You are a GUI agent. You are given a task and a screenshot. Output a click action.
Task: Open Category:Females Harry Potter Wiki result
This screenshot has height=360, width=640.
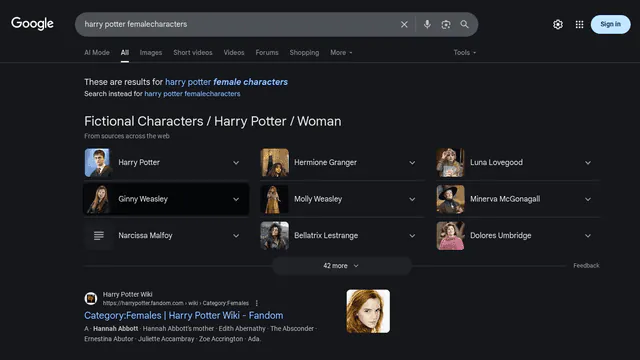click(x=184, y=316)
